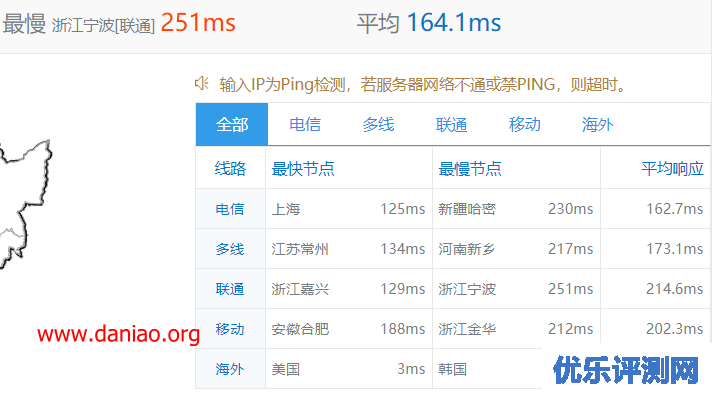The image size is (712, 397).
Task: Click the map region outline
Action: 25,204
